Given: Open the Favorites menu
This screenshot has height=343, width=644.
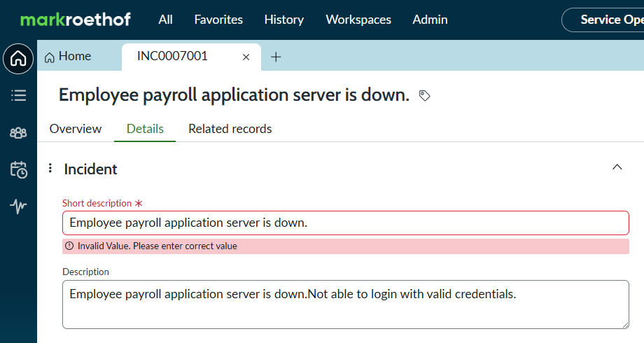Looking at the screenshot, I should click(218, 20).
